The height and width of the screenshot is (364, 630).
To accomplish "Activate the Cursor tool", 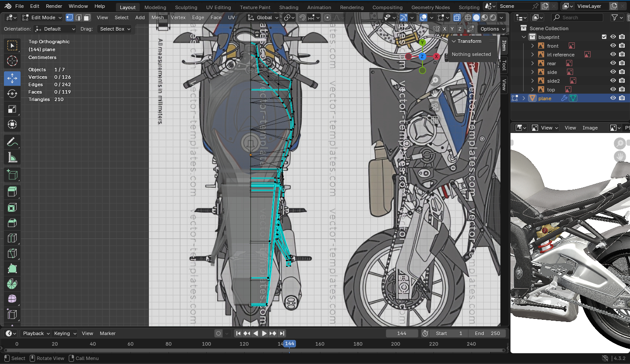I will pyautogui.click(x=12, y=61).
